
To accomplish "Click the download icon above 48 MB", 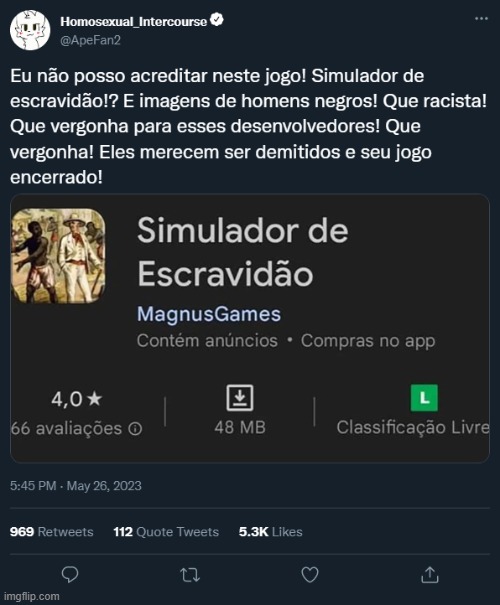I will click(240, 397).
